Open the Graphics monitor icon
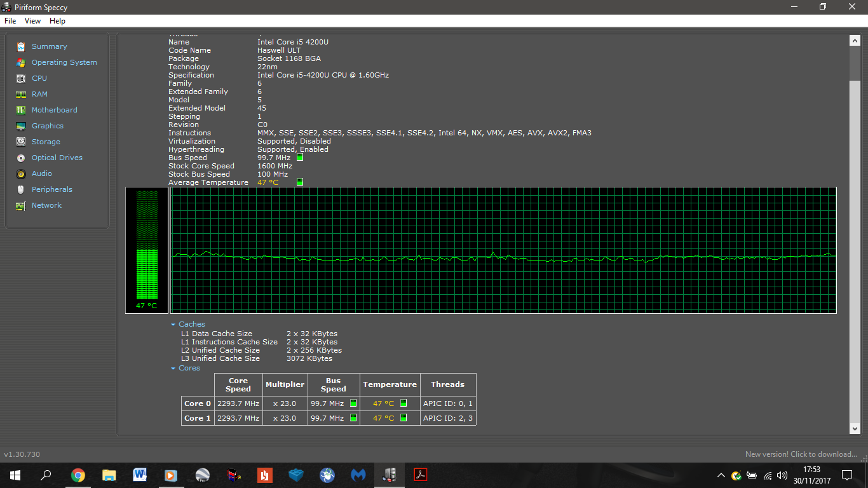Screen dimensions: 868x488 [x=21, y=126]
